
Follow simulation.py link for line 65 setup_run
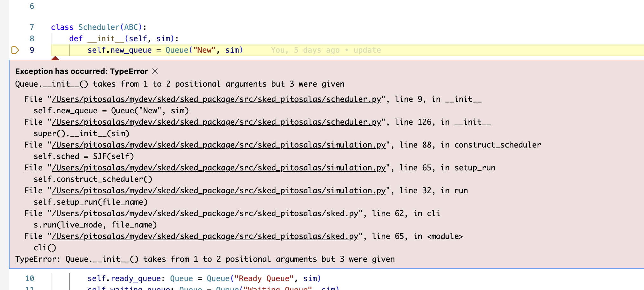[x=218, y=168]
